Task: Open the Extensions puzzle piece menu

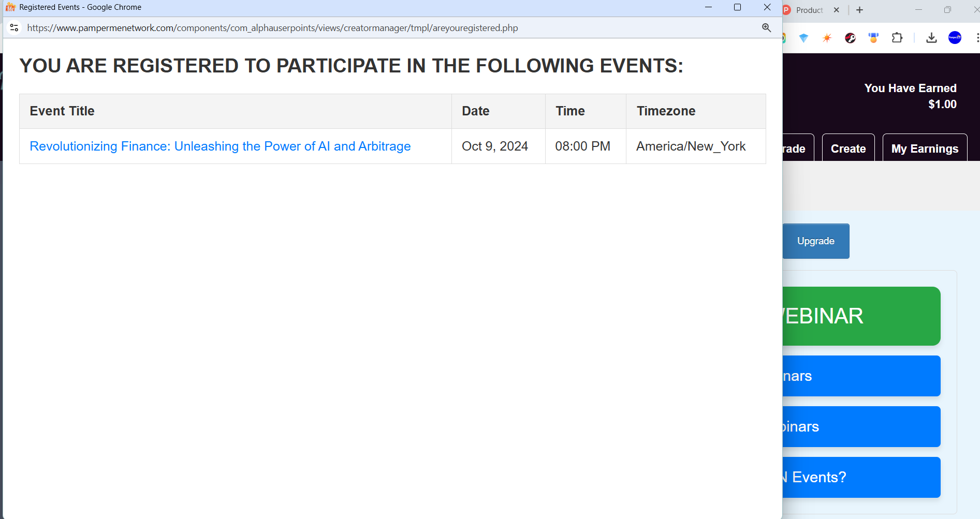Action: click(x=897, y=38)
